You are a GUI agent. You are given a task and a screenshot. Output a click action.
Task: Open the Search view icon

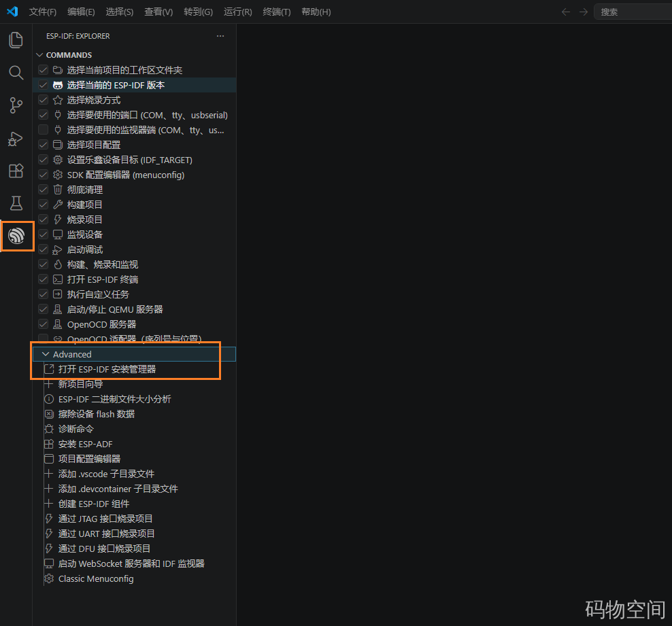click(16, 72)
